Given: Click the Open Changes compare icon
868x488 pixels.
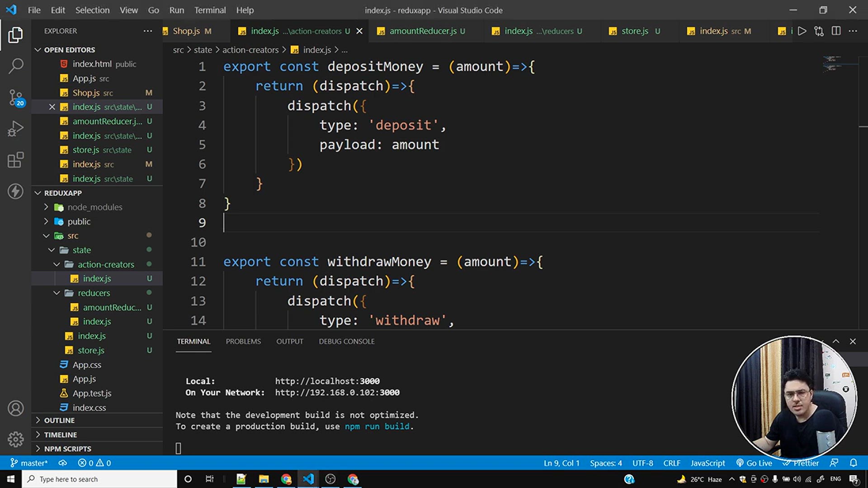Looking at the screenshot, I should coord(819,31).
